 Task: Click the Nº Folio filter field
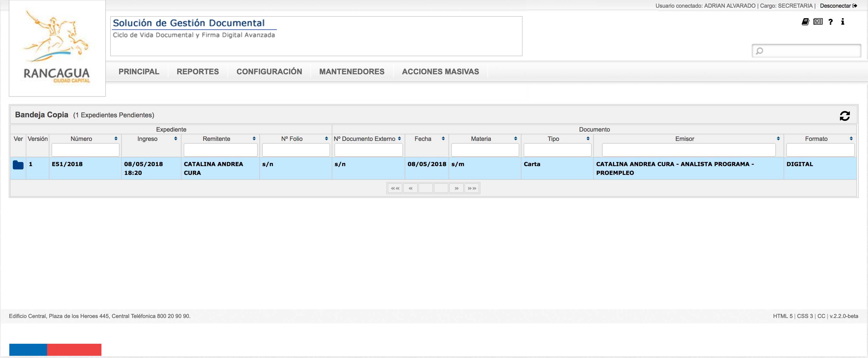[x=296, y=150]
